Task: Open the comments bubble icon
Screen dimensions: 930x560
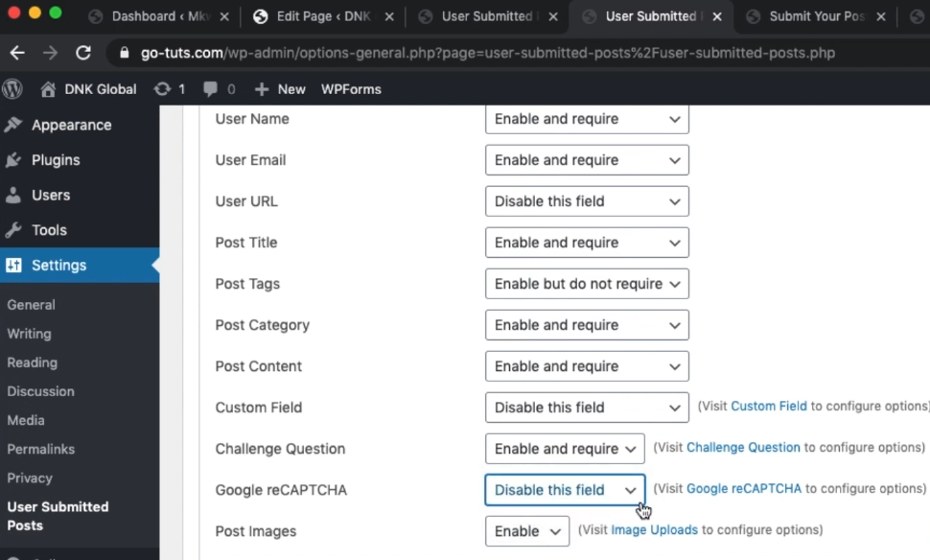Action: (210, 89)
